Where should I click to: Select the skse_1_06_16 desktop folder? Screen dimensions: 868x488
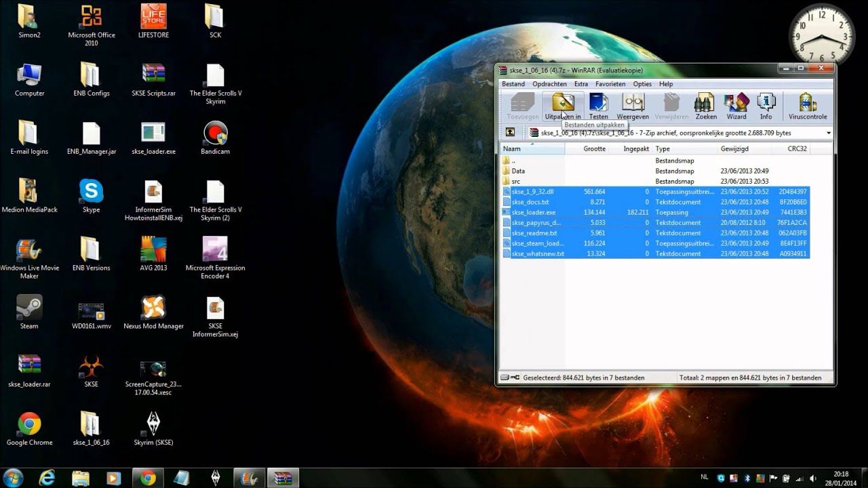tap(92, 429)
